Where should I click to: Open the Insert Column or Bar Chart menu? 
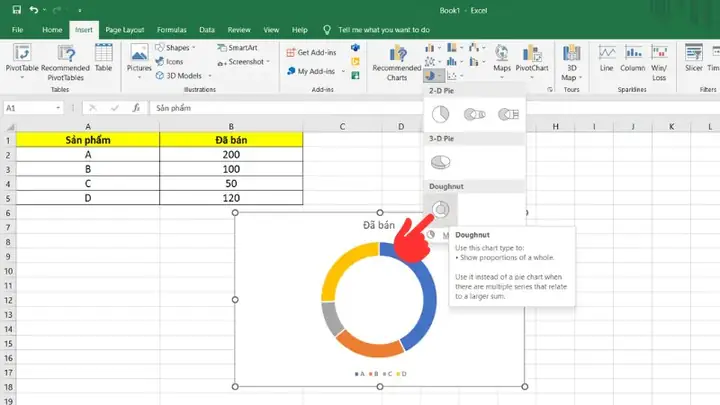(x=433, y=48)
